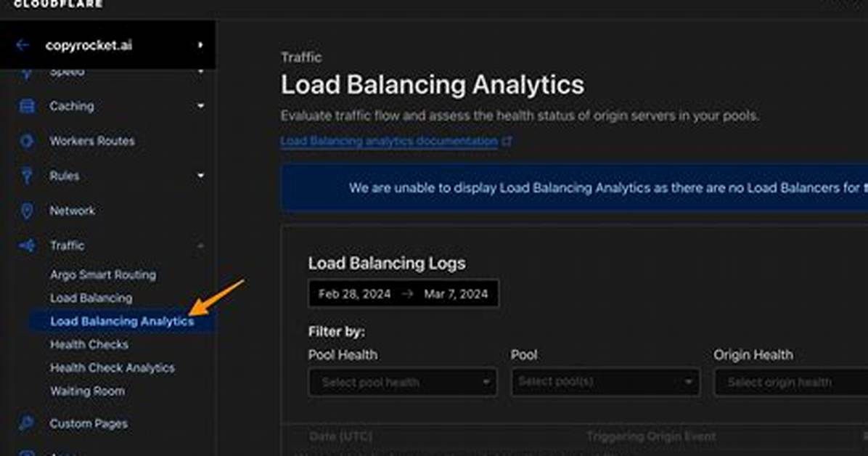
Task: Click the copyrocket.ai domain name
Action: tap(89, 46)
